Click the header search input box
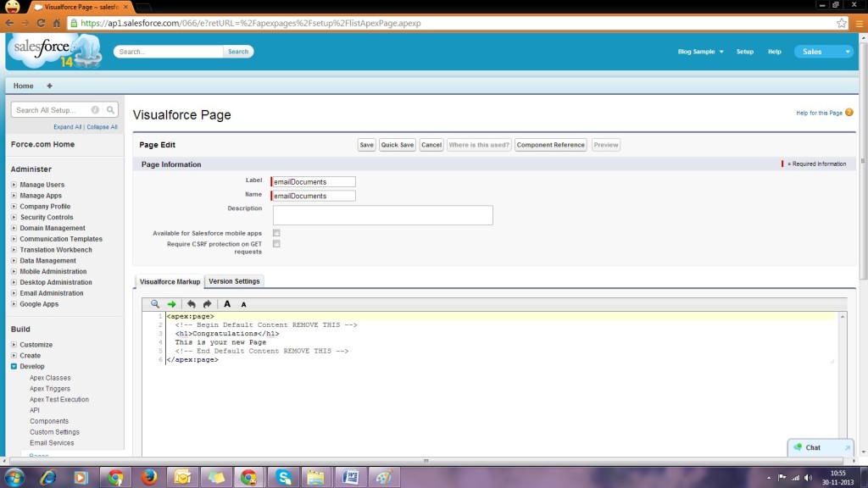 [x=169, y=52]
